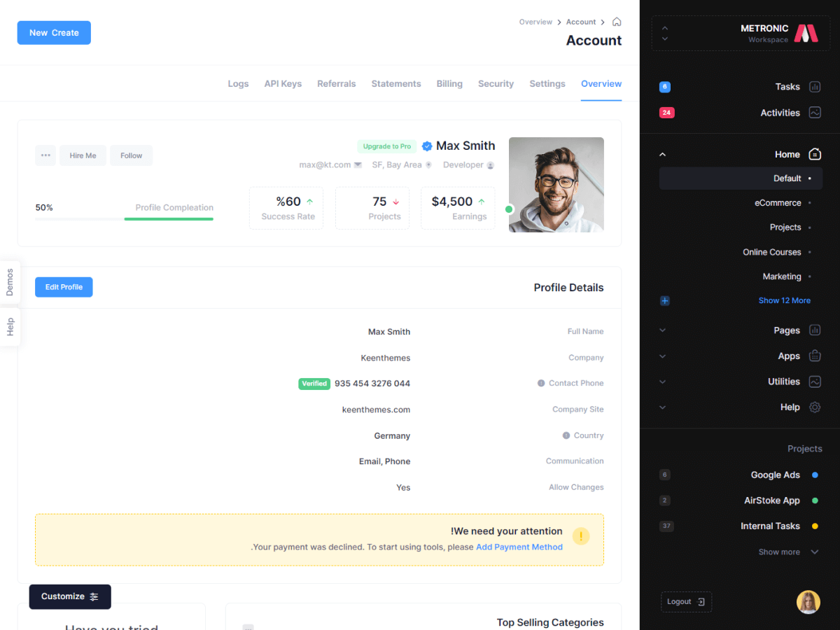
Task: Click the blue plus icon beside Show 12 More
Action: pyautogui.click(x=665, y=301)
